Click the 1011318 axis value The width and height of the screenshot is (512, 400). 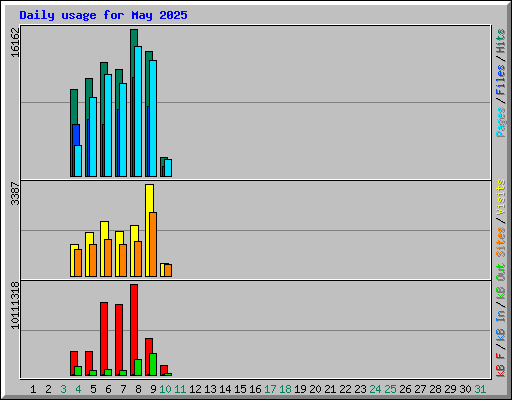pyautogui.click(x=15, y=305)
